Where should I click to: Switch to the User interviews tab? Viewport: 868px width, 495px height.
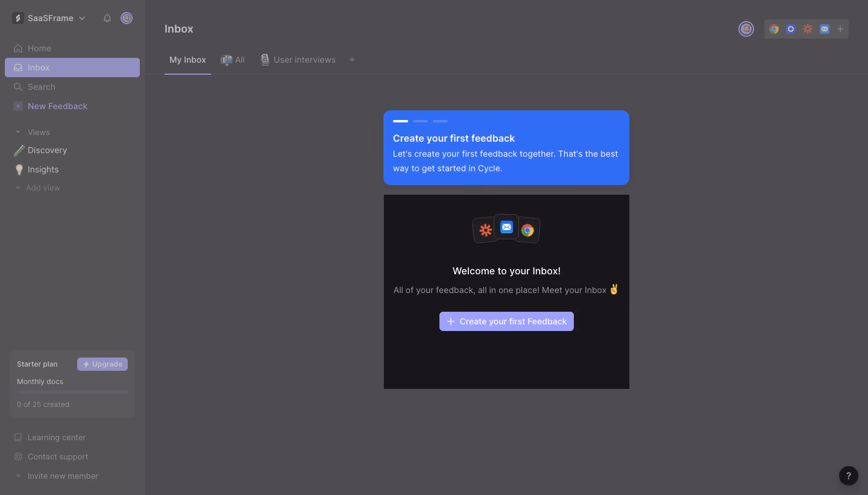[x=298, y=60]
